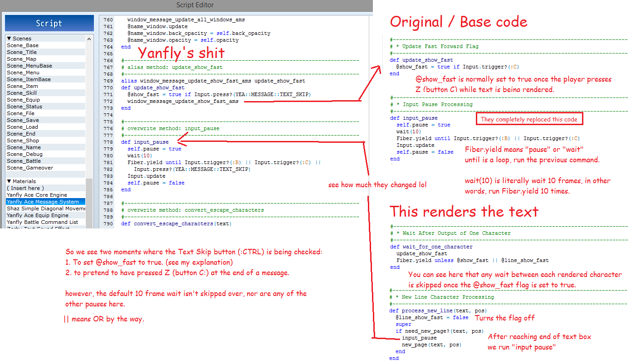This screenshot has width=631, height=364.
Task: Click base code def process_new_line(text, pos)
Action: pyautogui.click(x=438, y=311)
